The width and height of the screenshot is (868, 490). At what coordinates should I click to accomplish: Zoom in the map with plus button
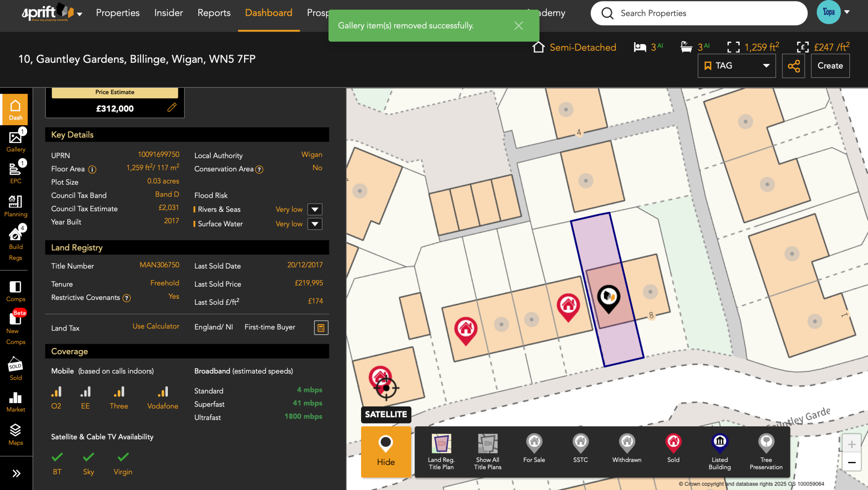851,444
